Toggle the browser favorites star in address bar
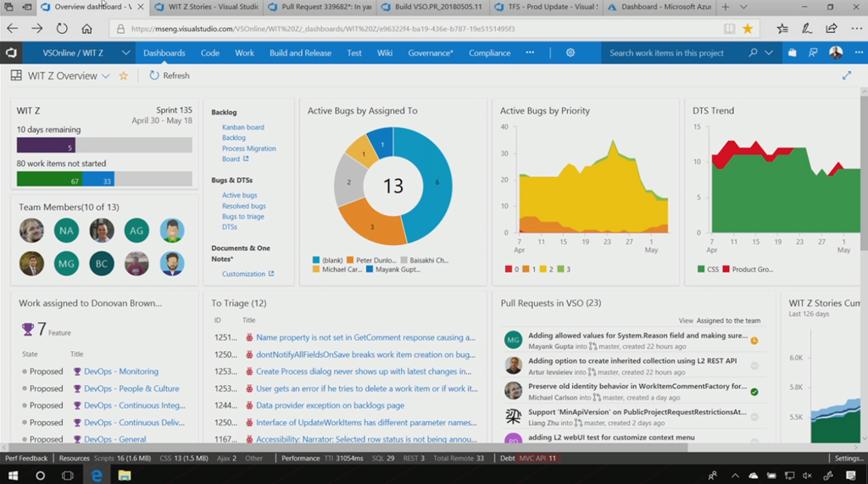The image size is (868, 484). pyautogui.click(x=747, y=29)
